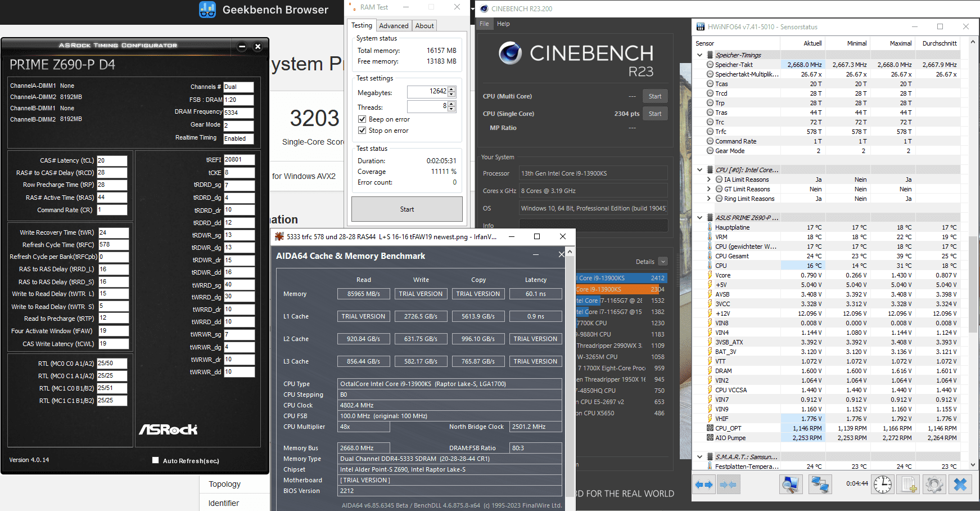The width and height of the screenshot is (980, 511).
Task: Click the DRAM voltage lightning icon
Action: point(710,371)
